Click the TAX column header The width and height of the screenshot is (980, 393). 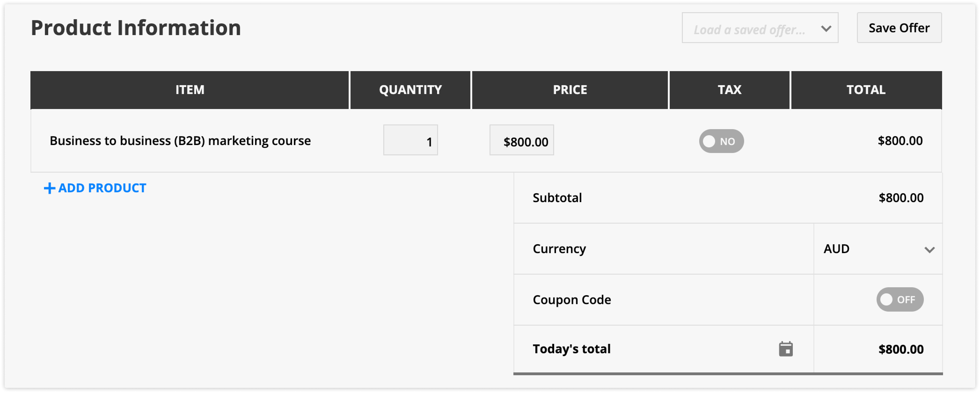click(729, 90)
